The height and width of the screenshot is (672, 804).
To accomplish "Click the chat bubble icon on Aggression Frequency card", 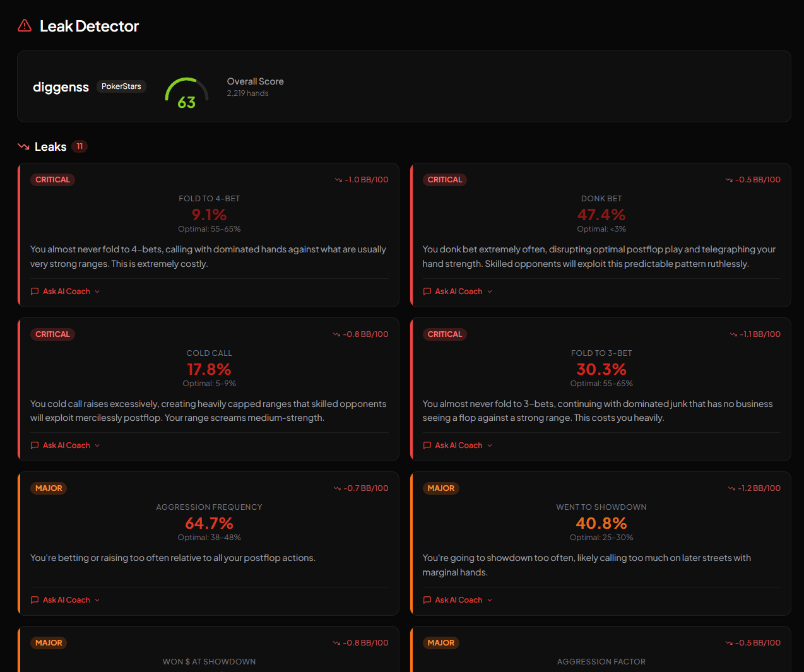I will (x=35, y=599).
